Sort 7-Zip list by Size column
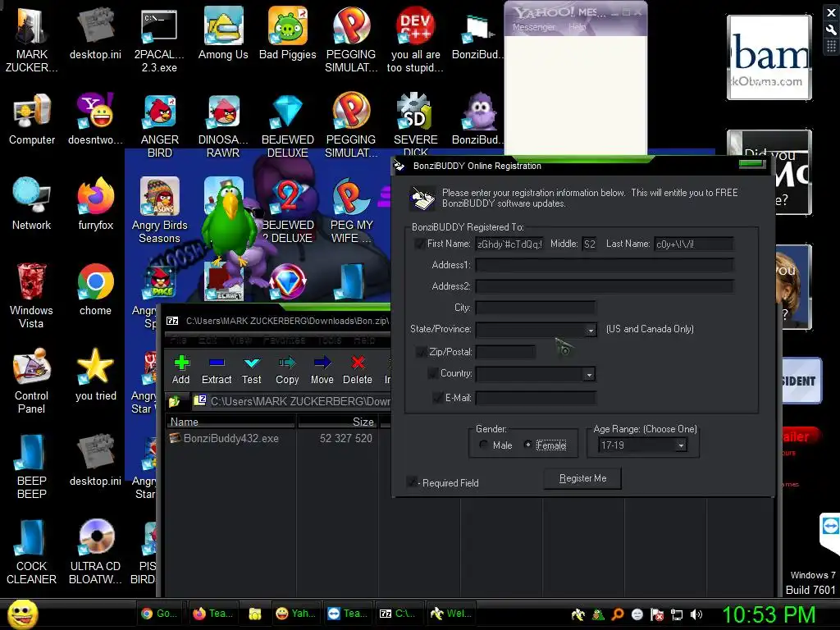Image resolution: width=840 pixels, height=630 pixels. pyautogui.click(x=337, y=422)
